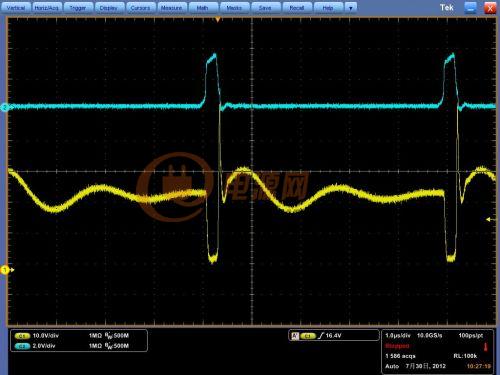Select the channel 2 ground marker
This screenshot has width=500, height=375.
point(6,107)
